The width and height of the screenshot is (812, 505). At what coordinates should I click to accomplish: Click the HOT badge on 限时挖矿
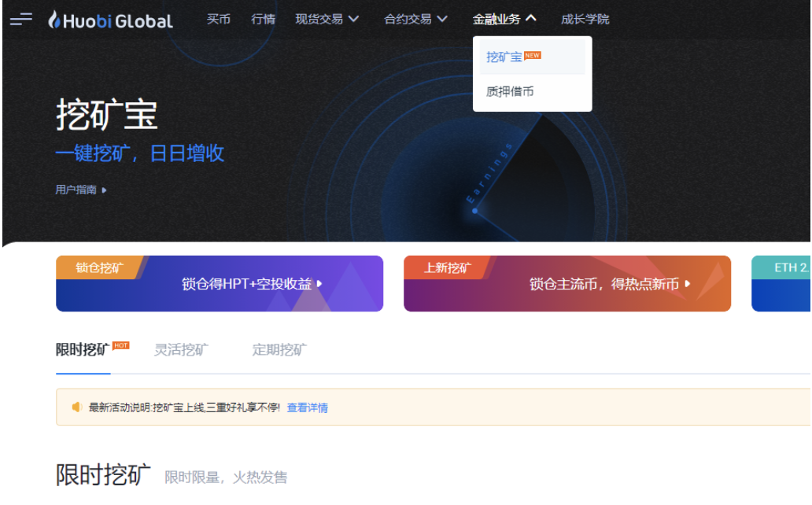pyautogui.click(x=122, y=344)
